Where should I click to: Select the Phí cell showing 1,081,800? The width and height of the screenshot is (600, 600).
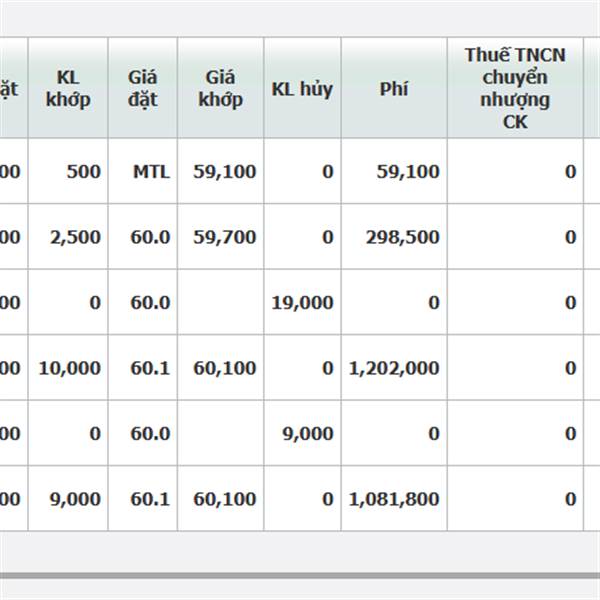point(394,498)
